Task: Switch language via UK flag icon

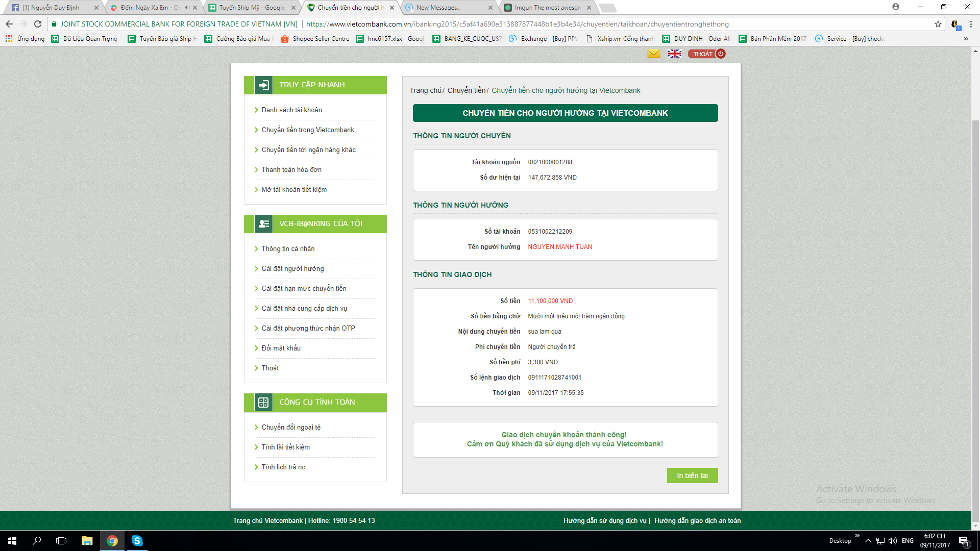Action: click(x=674, y=54)
